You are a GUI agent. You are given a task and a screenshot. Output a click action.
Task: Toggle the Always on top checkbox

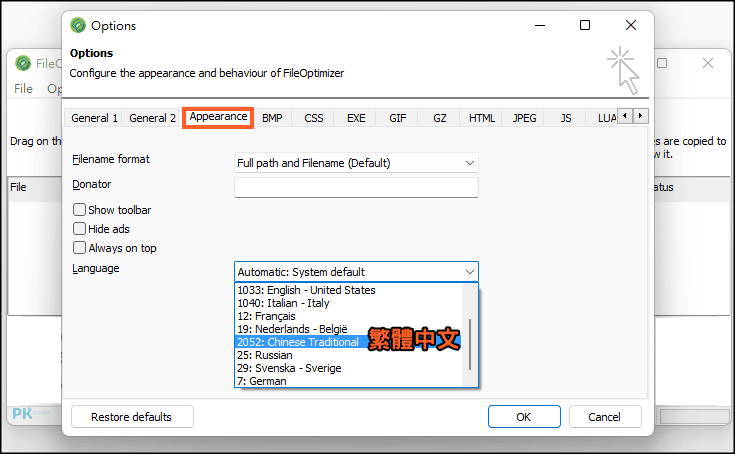(80, 248)
